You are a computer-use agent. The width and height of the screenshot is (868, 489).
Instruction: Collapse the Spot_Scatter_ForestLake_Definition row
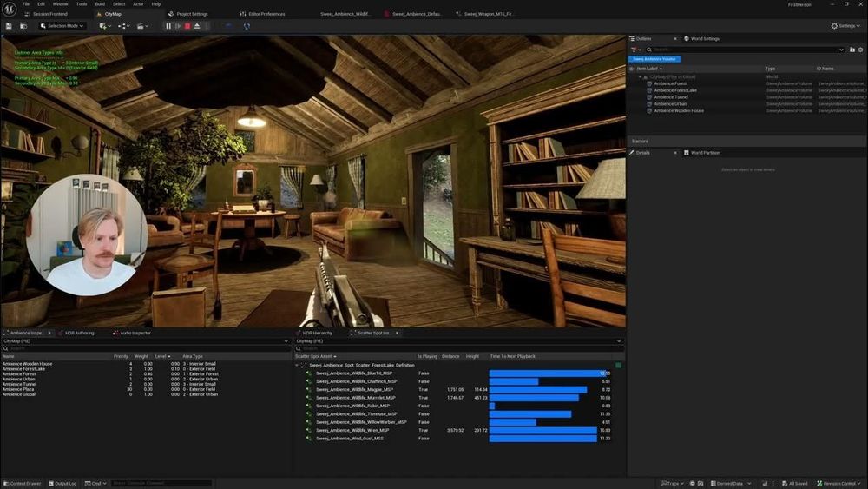click(x=297, y=366)
